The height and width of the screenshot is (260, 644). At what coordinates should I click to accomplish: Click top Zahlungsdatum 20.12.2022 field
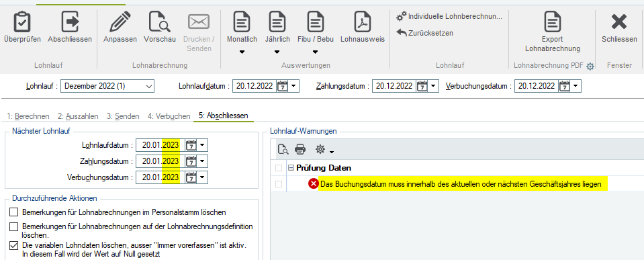(394, 86)
